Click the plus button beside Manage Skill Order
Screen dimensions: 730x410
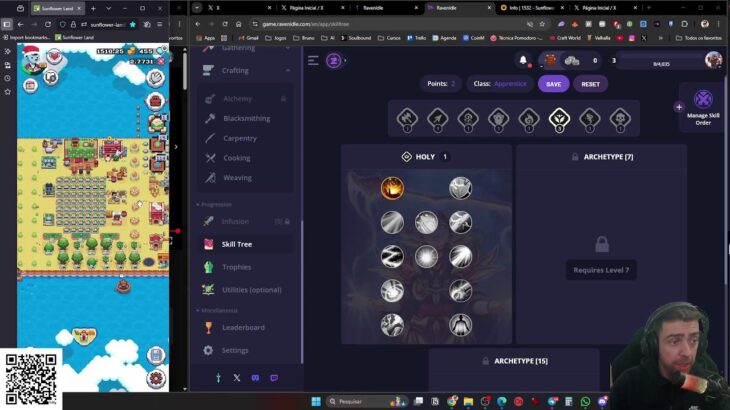pos(679,107)
